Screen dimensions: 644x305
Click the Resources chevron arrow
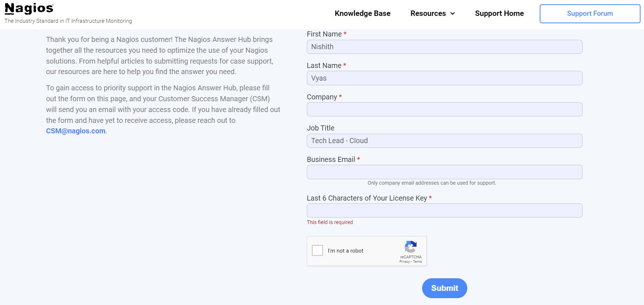452,14
